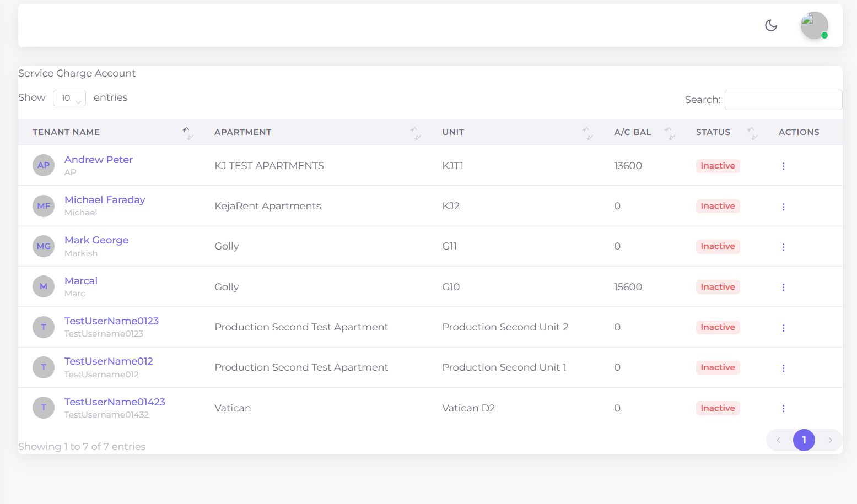
Task: Open the user profile avatar menu
Action: 814,25
